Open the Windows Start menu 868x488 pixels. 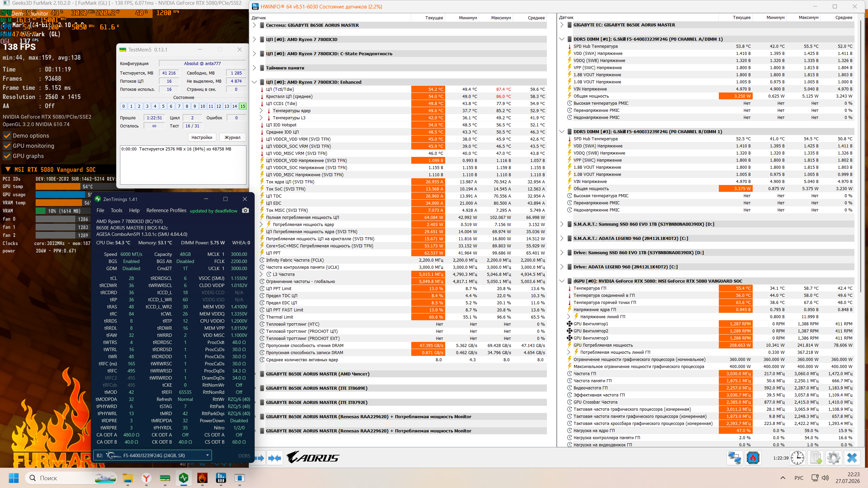pos(14,478)
